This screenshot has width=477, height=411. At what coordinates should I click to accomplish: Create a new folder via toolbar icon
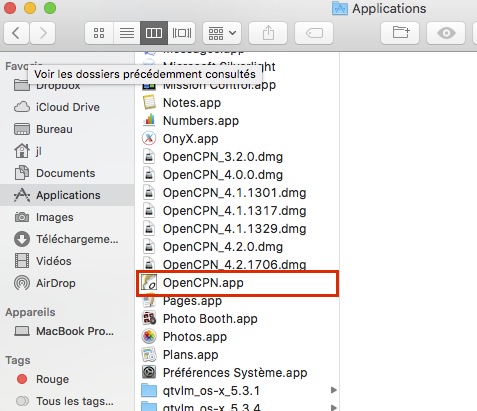pos(400,33)
